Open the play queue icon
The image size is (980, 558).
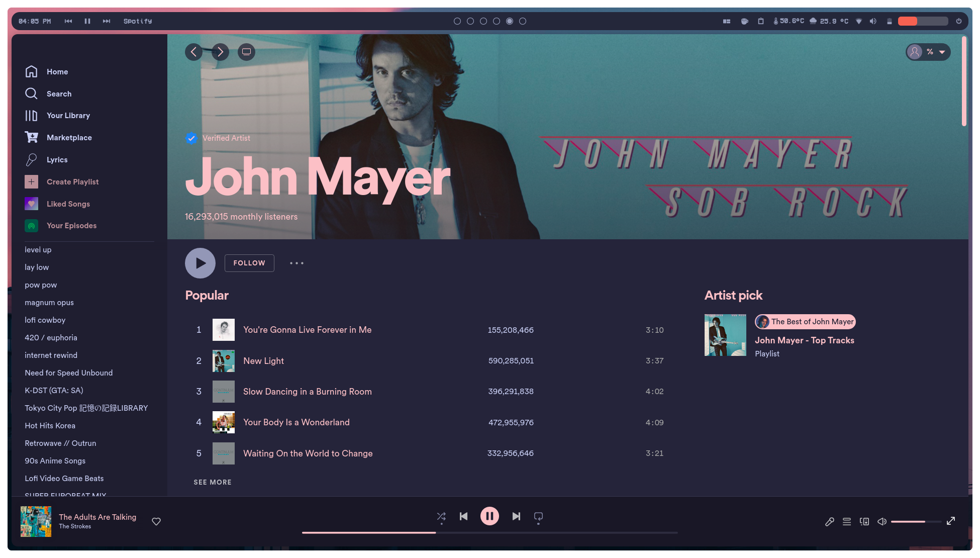tap(847, 522)
